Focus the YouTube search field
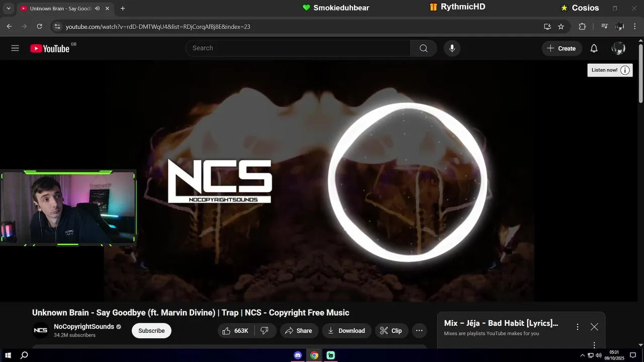This screenshot has width=644, height=362. point(298,48)
